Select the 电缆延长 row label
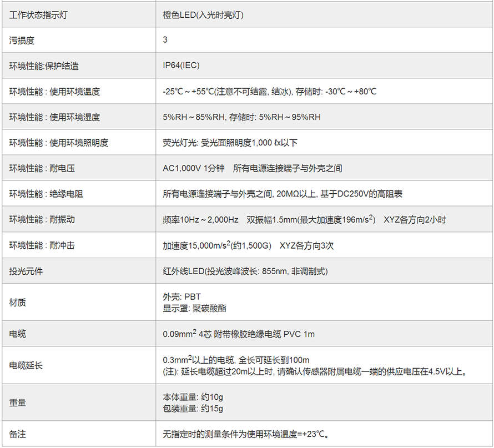The width and height of the screenshot is (494, 448). [26, 365]
